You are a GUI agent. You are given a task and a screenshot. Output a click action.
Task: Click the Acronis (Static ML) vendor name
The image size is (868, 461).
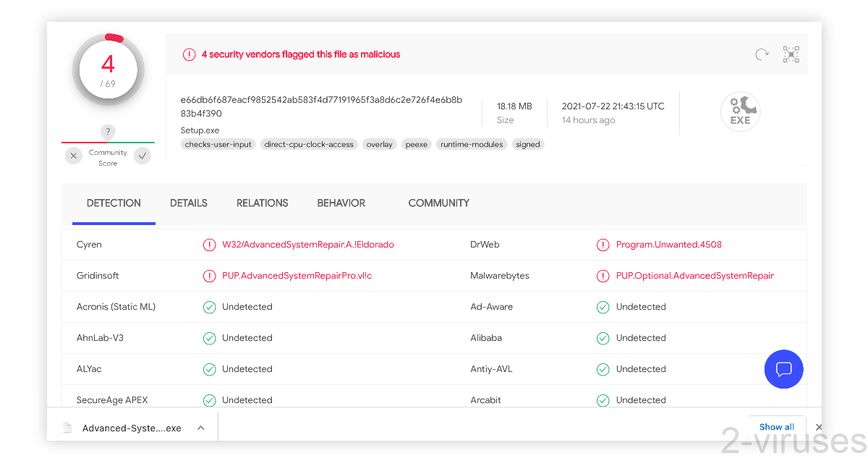[116, 307]
